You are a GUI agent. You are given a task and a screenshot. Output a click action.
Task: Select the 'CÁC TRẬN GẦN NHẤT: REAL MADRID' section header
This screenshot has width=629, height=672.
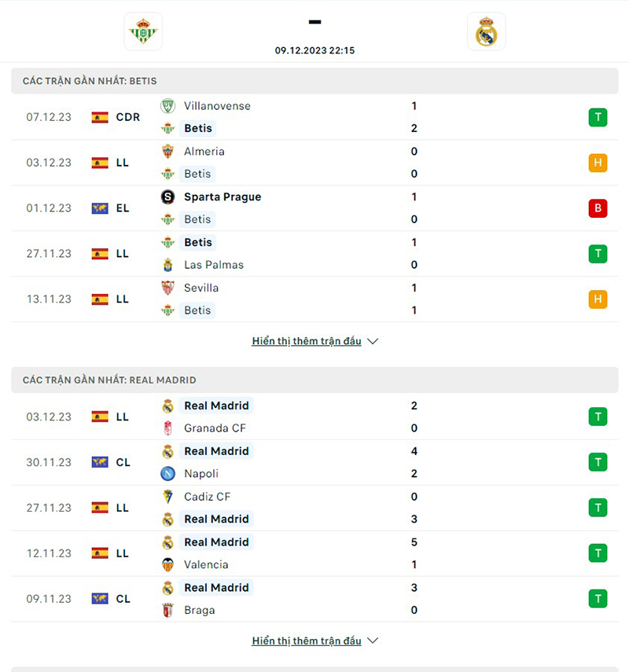point(110,380)
